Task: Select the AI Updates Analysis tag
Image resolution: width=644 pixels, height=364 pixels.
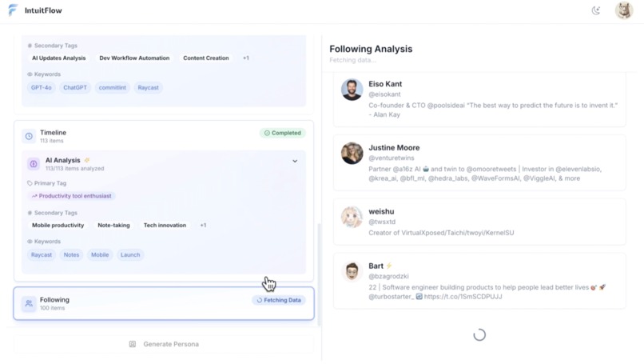Action: [59, 58]
